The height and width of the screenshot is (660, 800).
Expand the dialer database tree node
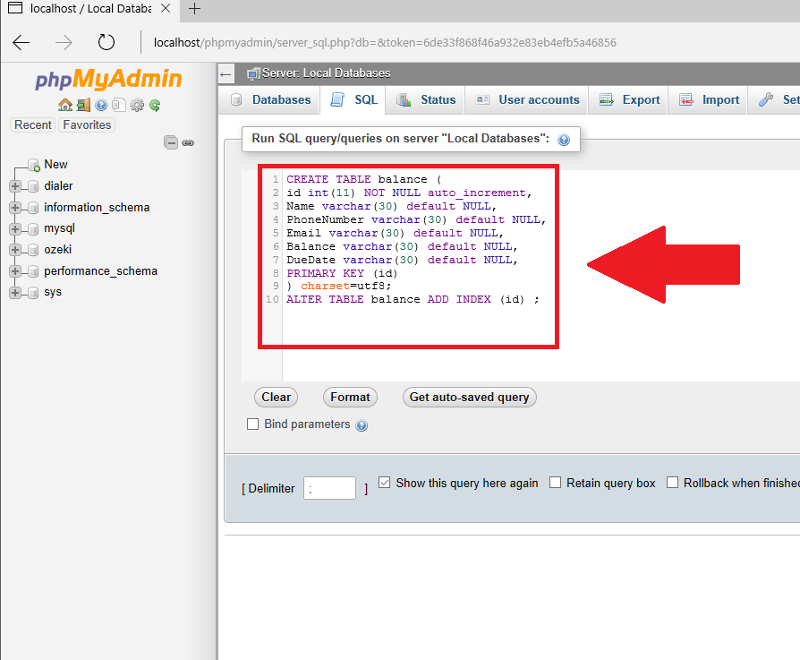[x=15, y=186]
